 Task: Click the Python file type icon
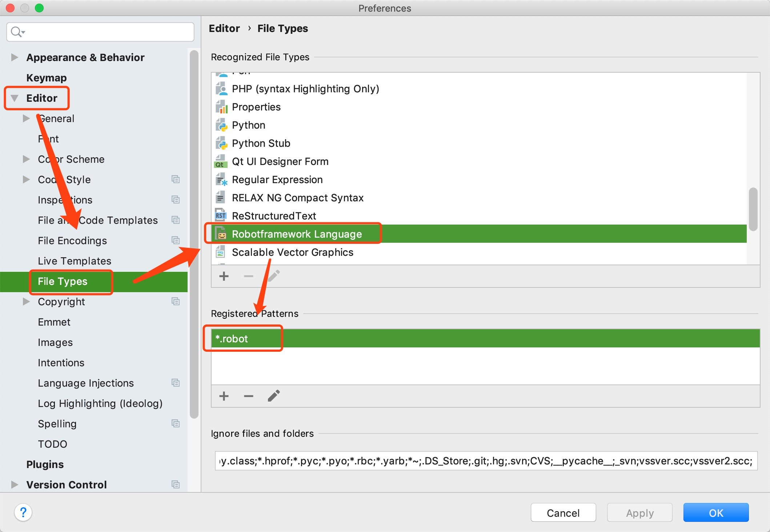221,125
